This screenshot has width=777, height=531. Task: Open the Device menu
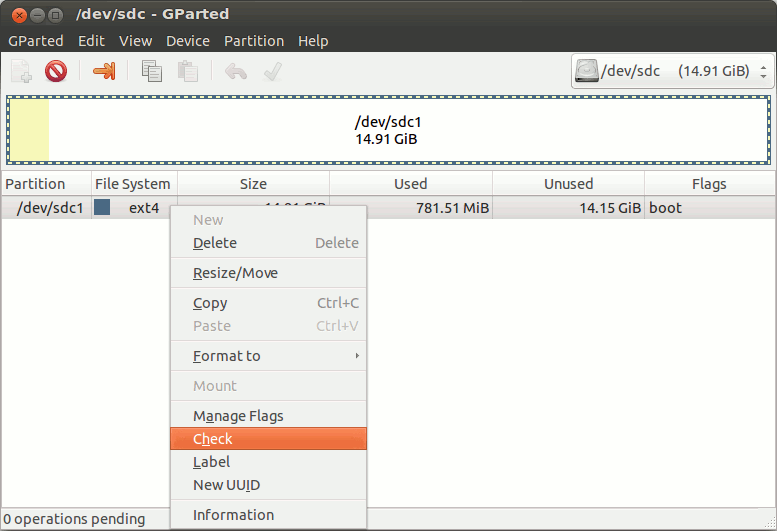[188, 41]
